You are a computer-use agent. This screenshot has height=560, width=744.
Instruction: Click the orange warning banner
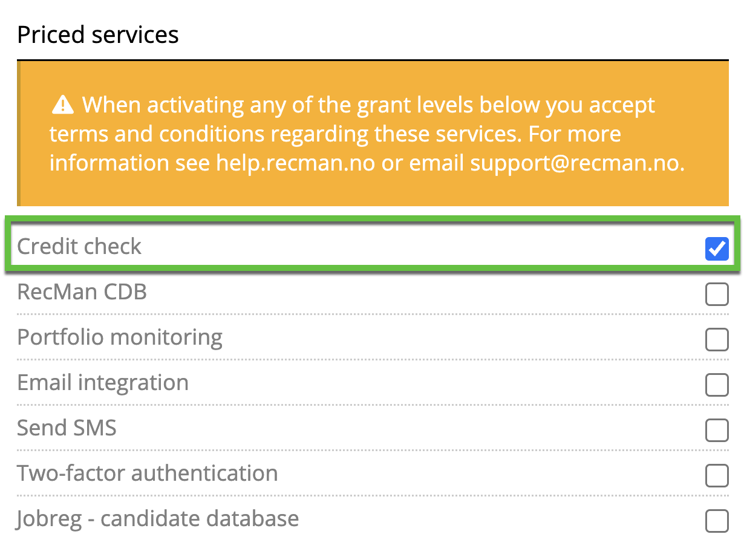click(372, 133)
